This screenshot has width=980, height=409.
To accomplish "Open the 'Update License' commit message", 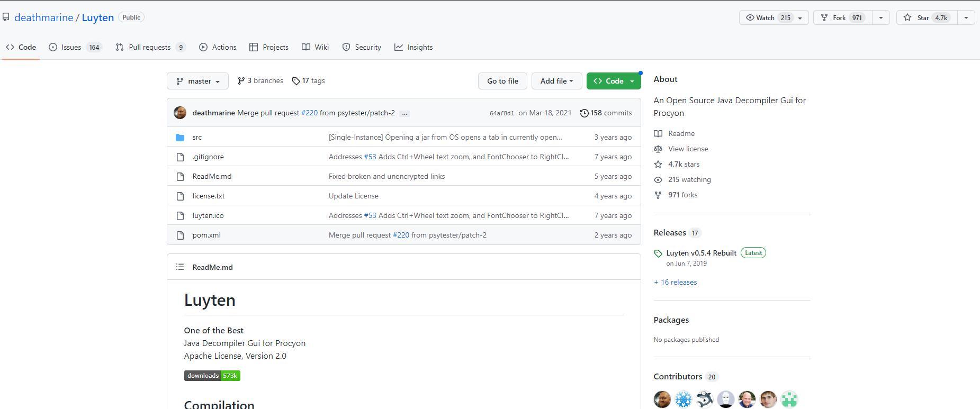I will tap(353, 196).
